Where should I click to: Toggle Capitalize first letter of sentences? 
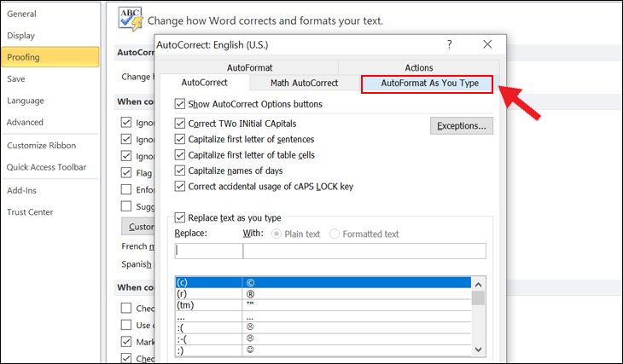click(x=180, y=139)
